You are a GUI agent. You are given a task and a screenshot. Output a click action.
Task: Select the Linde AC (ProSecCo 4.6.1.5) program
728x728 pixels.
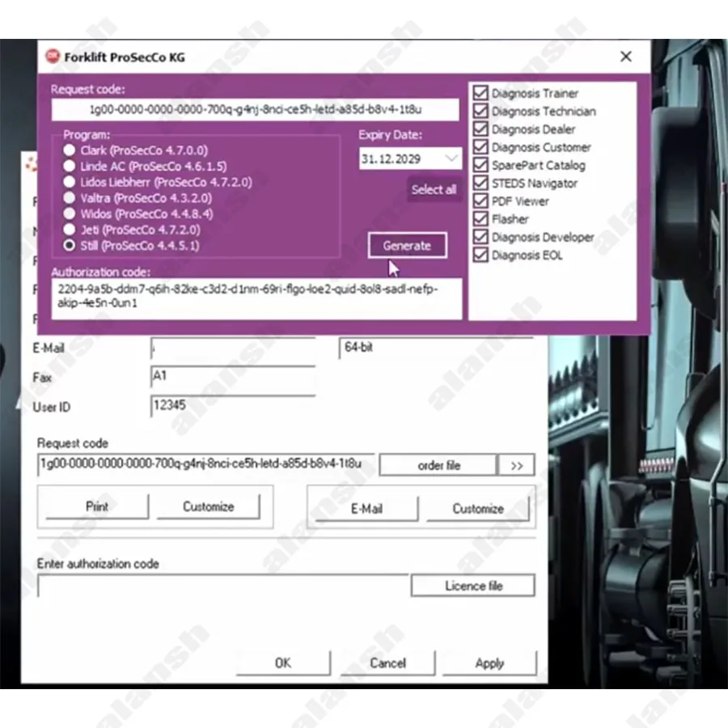(x=70, y=166)
